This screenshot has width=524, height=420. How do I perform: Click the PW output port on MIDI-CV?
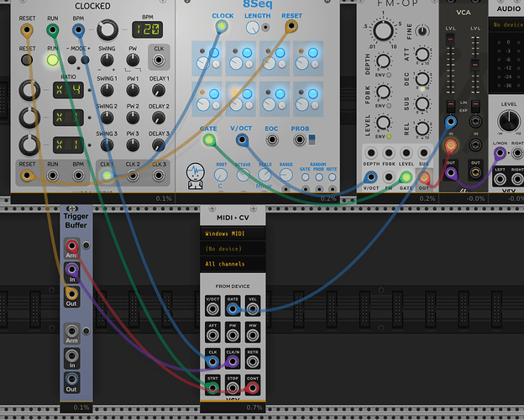click(x=233, y=336)
